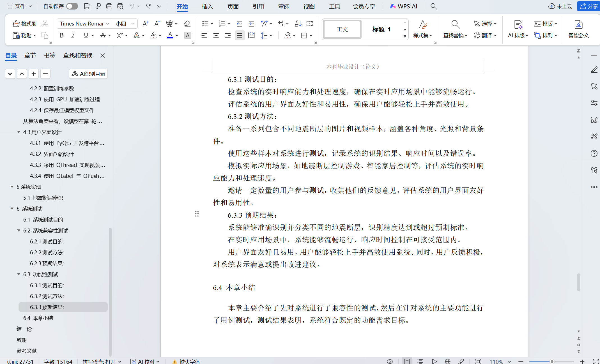Adjust the zoom slider handle
This screenshot has height=364, width=600.
pyautogui.click(x=552, y=361)
